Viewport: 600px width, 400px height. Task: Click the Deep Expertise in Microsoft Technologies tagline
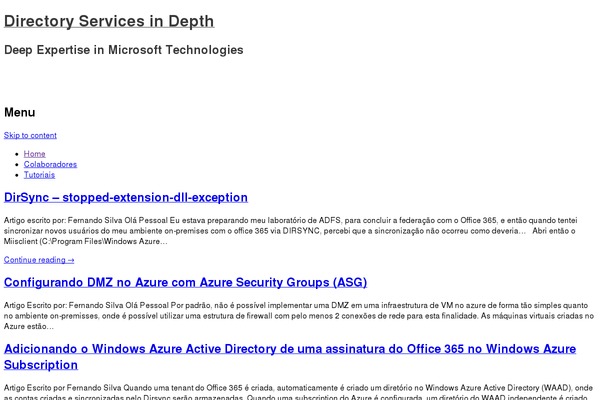(x=124, y=49)
